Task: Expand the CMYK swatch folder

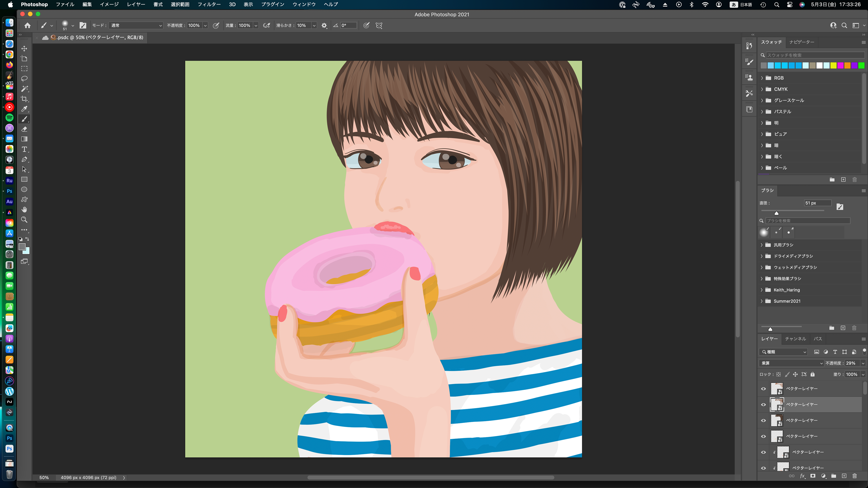Action: point(762,89)
